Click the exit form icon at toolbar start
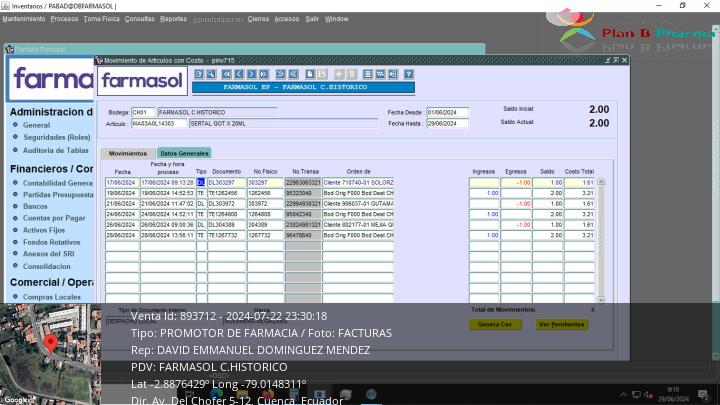This screenshot has height=405, width=720. click(198, 74)
